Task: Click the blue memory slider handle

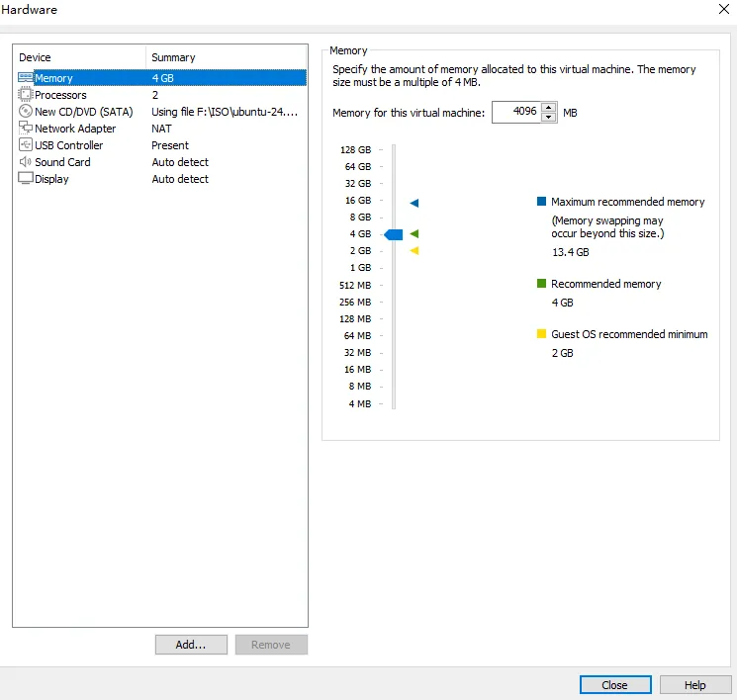Action: coord(394,234)
